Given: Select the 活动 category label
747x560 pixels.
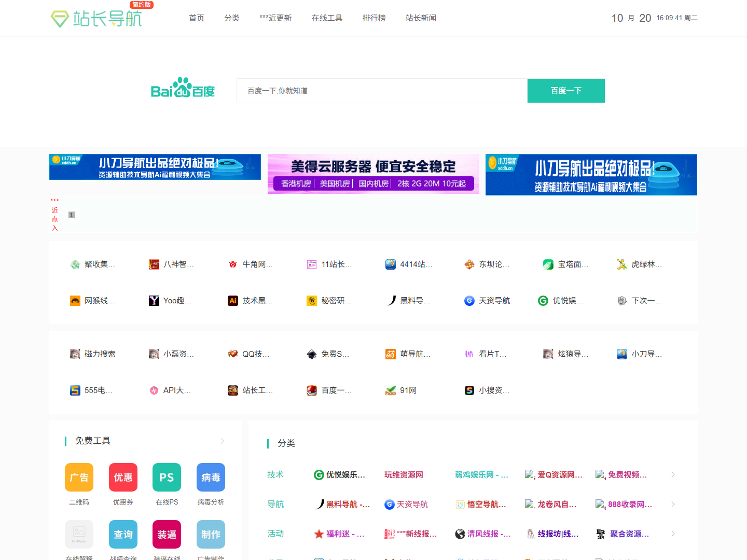Looking at the screenshot, I should (x=275, y=534).
